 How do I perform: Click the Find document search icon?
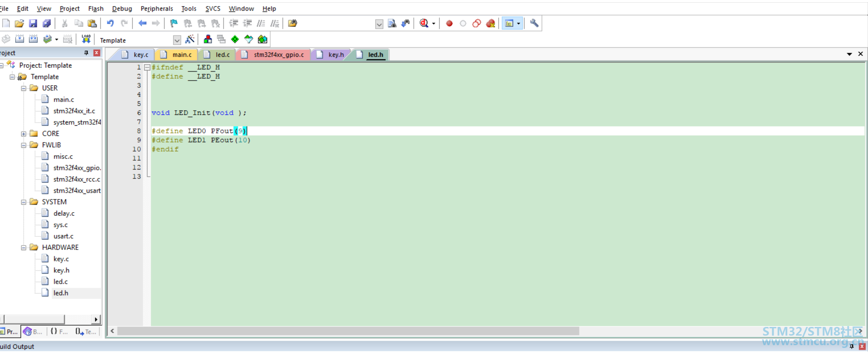point(392,23)
